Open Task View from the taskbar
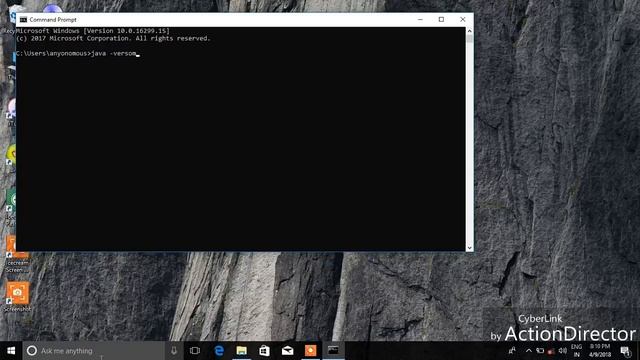 click(195, 351)
